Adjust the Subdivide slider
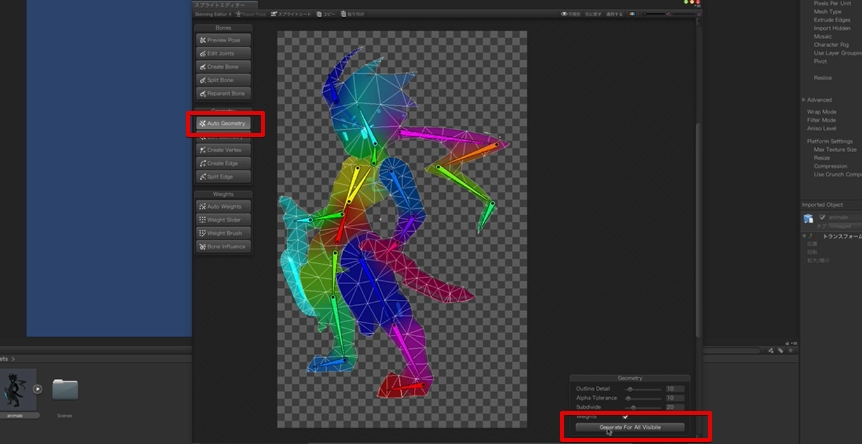This screenshot has height=445, width=862. coord(643,407)
